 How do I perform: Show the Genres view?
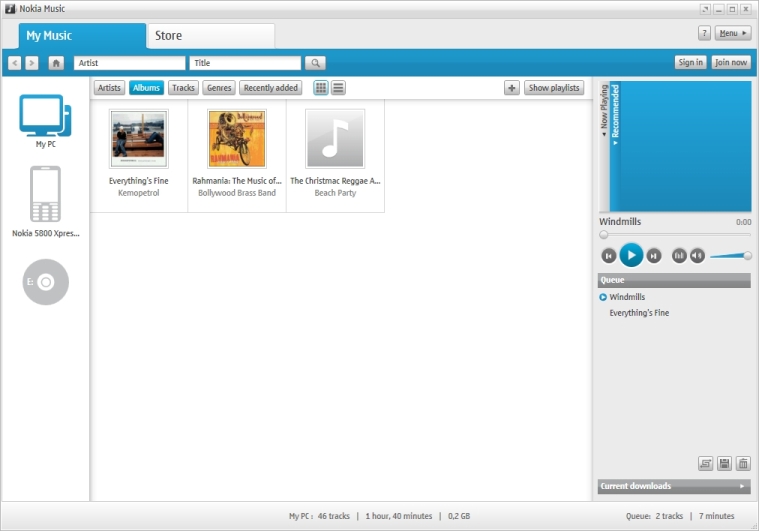click(x=219, y=88)
